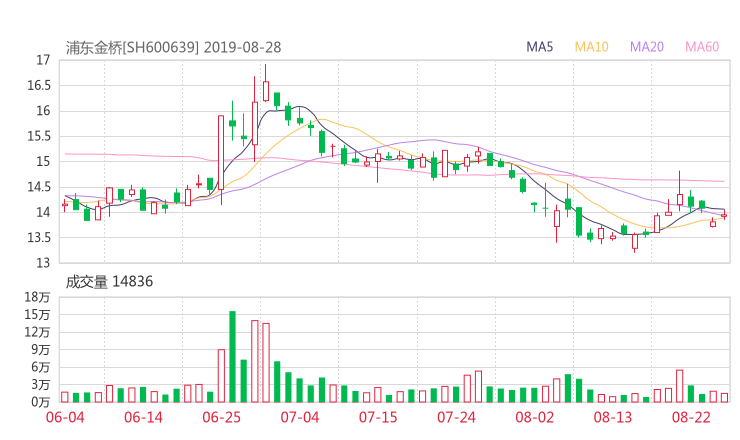The width and height of the screenshot is (740, 440).
Task: Click the last candlestick at far right
Action: pyautogui.click(x=724, y=215)
